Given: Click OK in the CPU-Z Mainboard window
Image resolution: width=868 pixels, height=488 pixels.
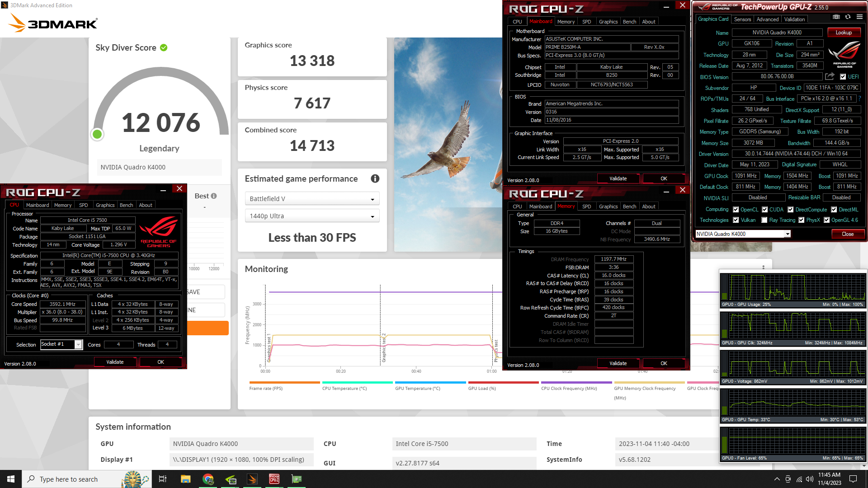Looking at the screenshot, I should [x=664, y=178].
